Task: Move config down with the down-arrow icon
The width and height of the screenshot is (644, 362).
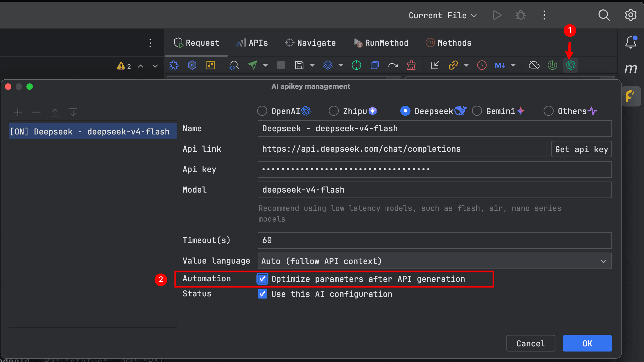Action: [x=73, y=112]
